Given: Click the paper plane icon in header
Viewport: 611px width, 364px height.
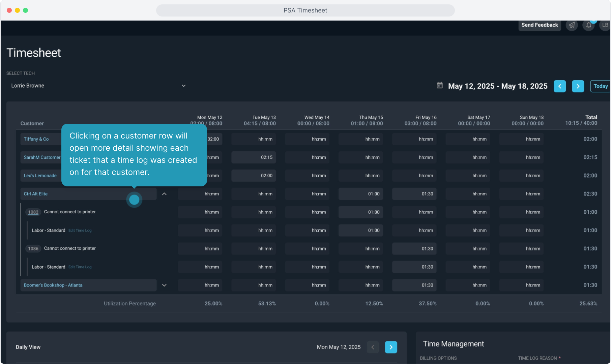Looking at the screenshot, I should point(572,25).
